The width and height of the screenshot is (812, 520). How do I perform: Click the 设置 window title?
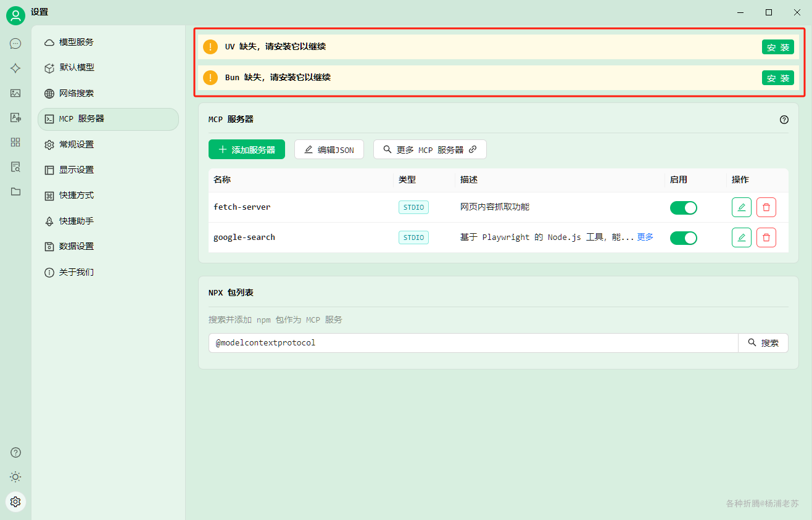[39, 12]
